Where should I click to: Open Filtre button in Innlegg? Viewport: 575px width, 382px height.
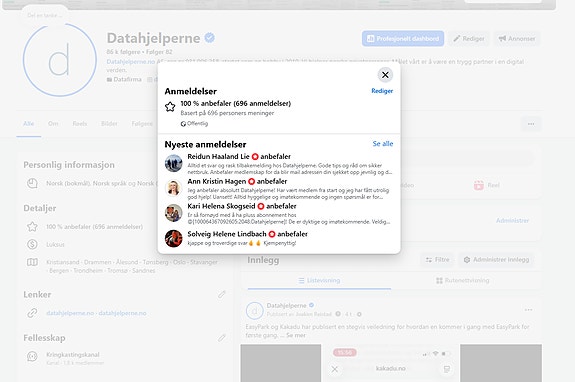pos(437,260)
